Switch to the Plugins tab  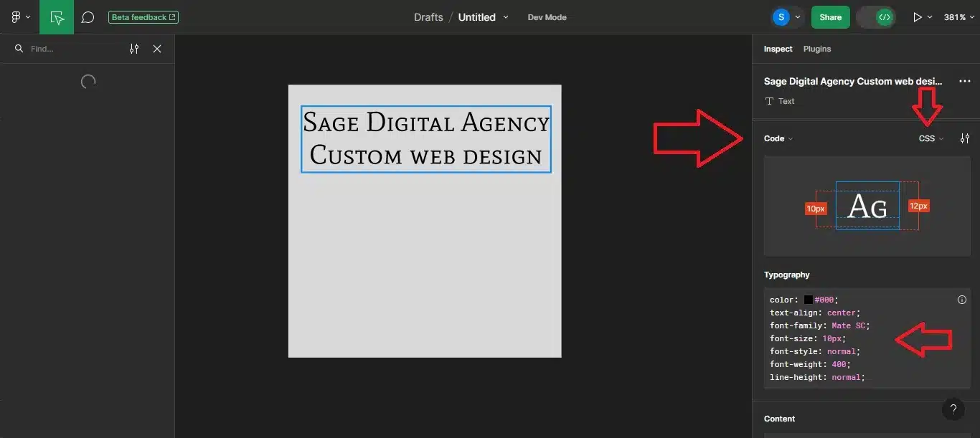[x=817, y=49]
